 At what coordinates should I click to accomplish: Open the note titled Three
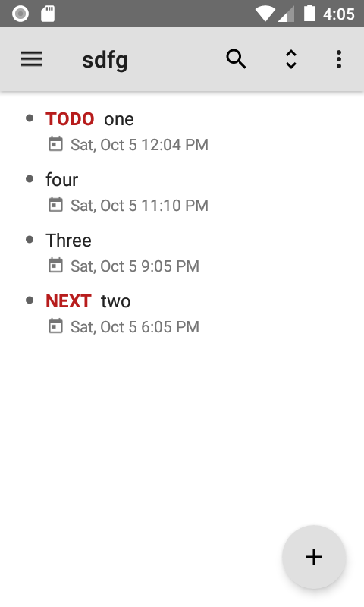[x=68, y=241]
